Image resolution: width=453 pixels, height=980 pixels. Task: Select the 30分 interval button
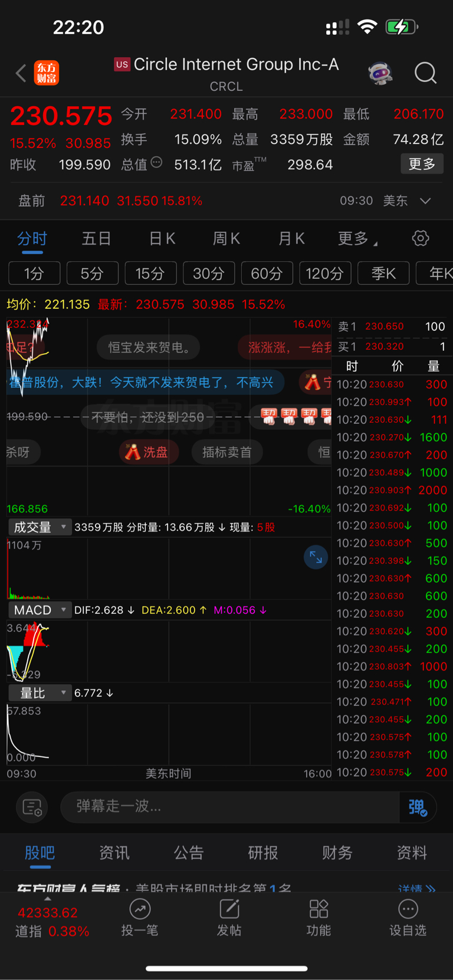(209, 274)
